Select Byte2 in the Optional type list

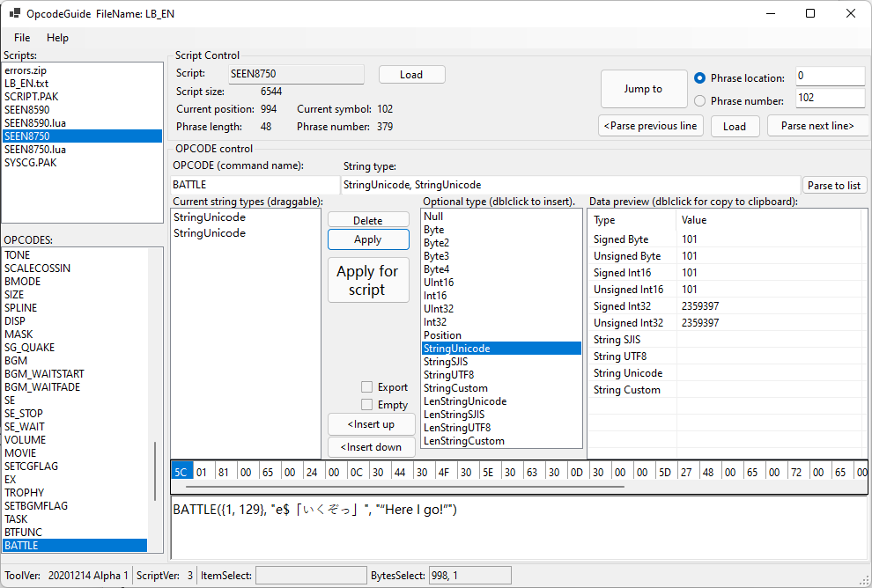click(x=501, y=243)
